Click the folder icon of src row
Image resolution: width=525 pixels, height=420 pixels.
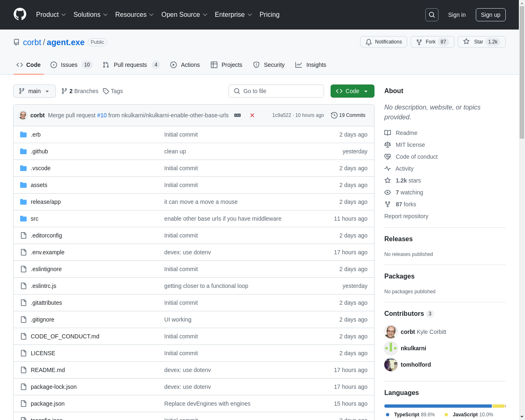pos(23,219)
